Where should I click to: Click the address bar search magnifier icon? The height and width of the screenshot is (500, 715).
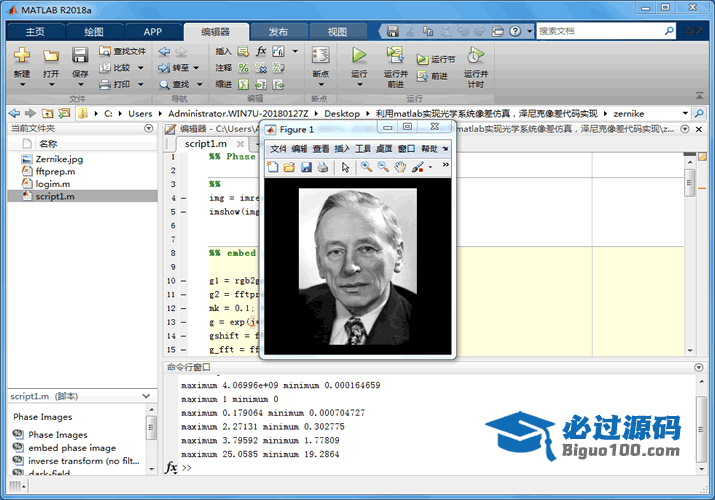[699, 113]
